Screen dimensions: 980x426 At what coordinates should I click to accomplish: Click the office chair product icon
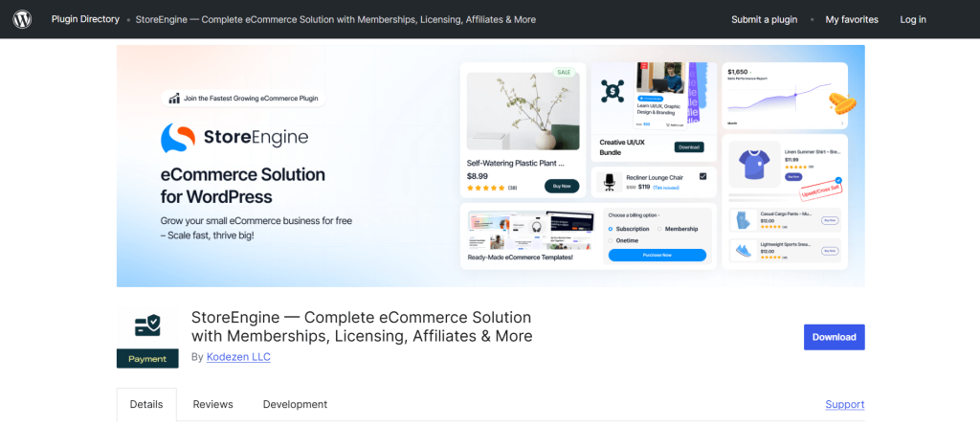609,182
